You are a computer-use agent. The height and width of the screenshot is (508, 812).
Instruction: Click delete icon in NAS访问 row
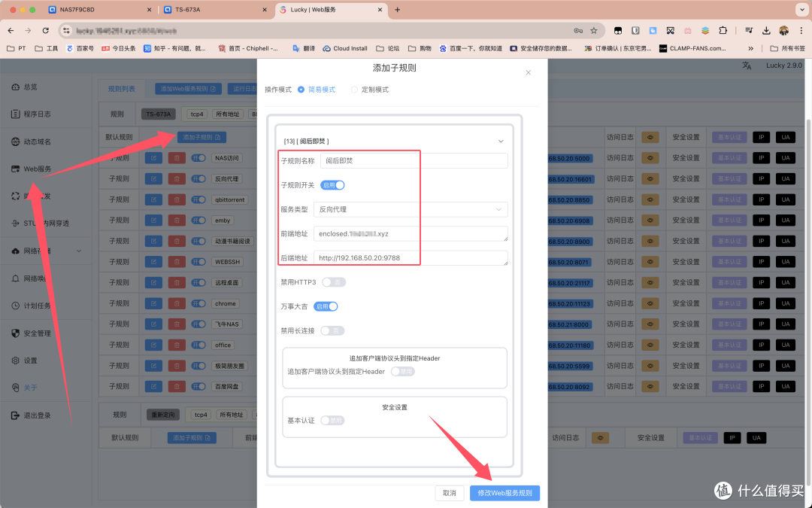click(x=177, y=158)
